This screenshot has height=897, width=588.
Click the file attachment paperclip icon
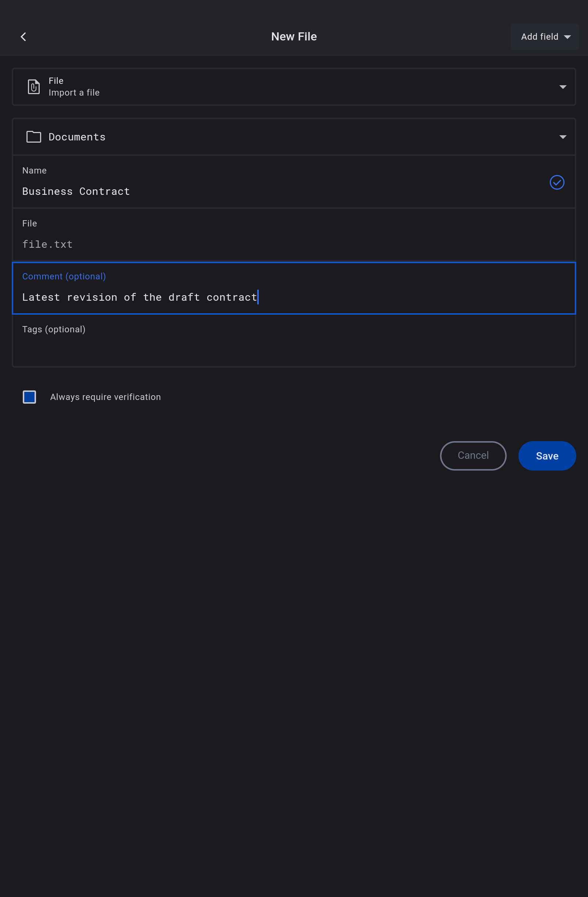tap(33, 87)
